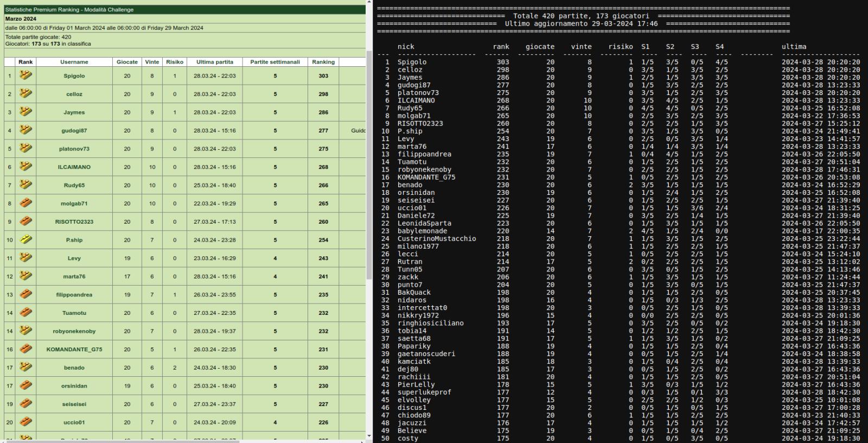Click the yellow rank icon for P.ship
Viewport: 868px width, 443px height.
tap(25, 239)
